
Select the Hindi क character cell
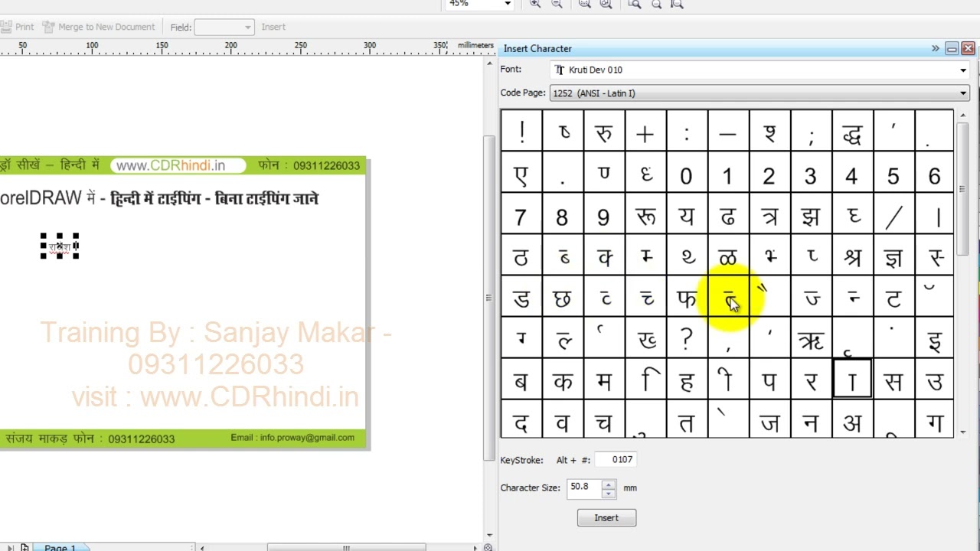pyautogui.click(x=563, y=380)
